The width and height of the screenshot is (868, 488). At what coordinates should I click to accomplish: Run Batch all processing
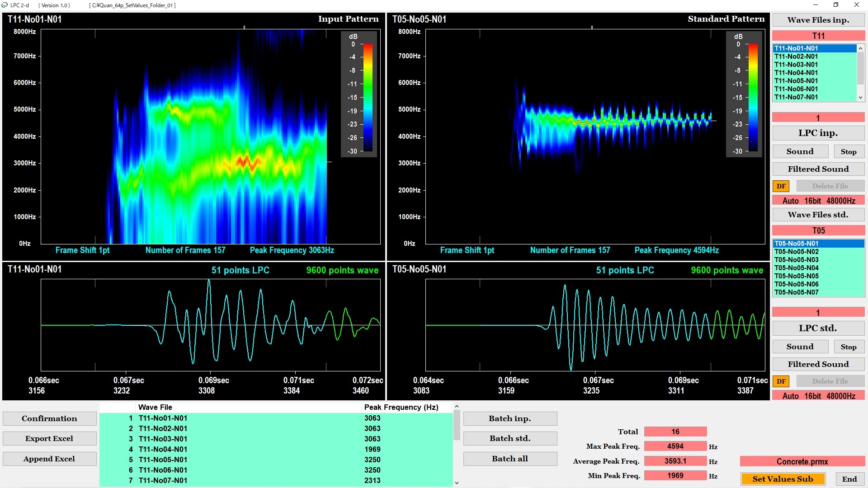(509, 459)
